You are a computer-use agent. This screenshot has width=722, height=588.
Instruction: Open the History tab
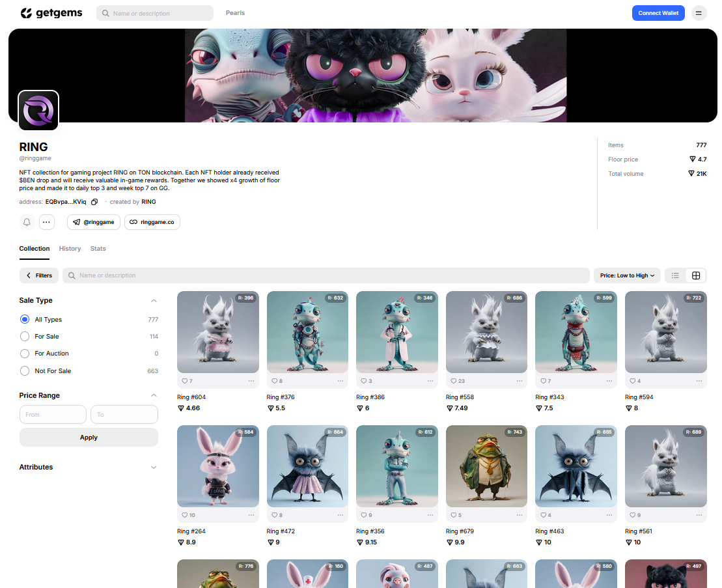click(x=70, y=249)
